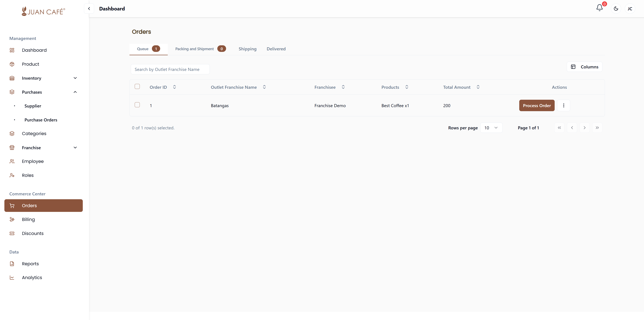This screenshot has height=320, width=644.
Task: Select the checkbox for order 1
Action: [x=137, y=105]
